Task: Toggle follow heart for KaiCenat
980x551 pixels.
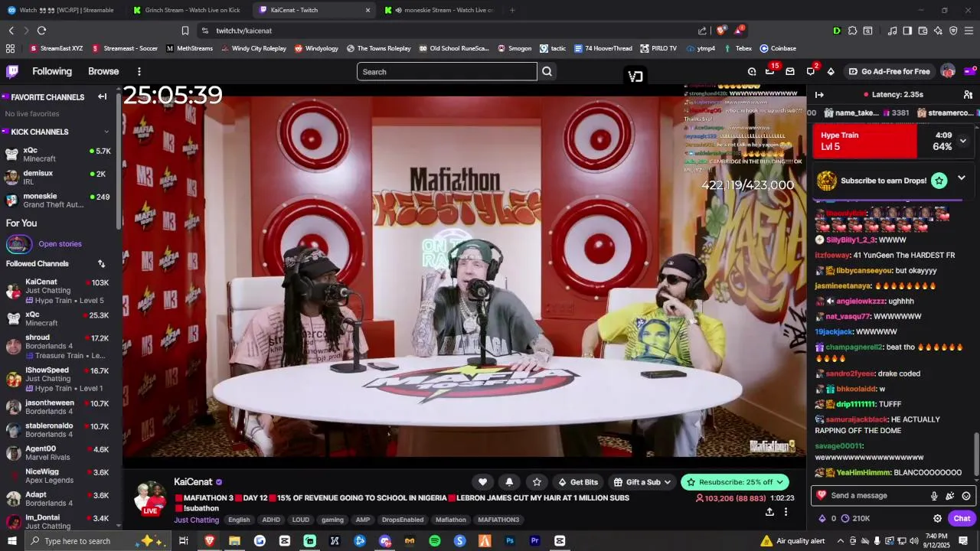Action: pyautogui.click(x=482, y=482)
